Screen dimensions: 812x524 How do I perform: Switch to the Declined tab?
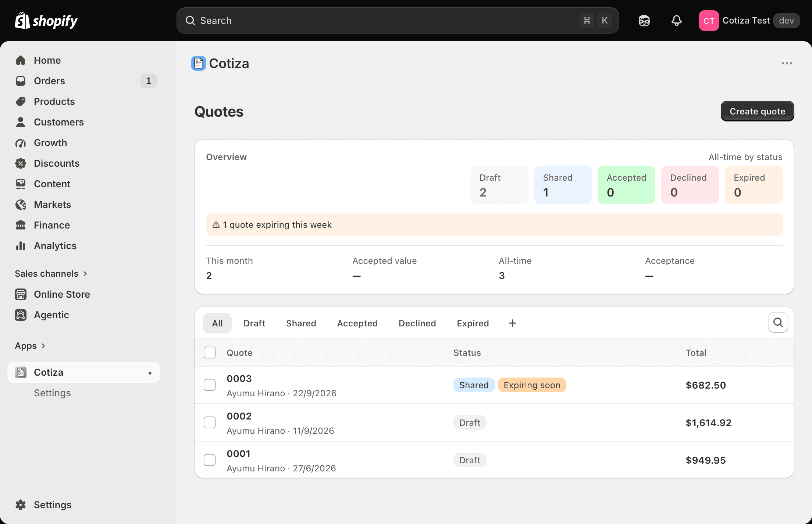pyautogui.click(x=417, y=323)
